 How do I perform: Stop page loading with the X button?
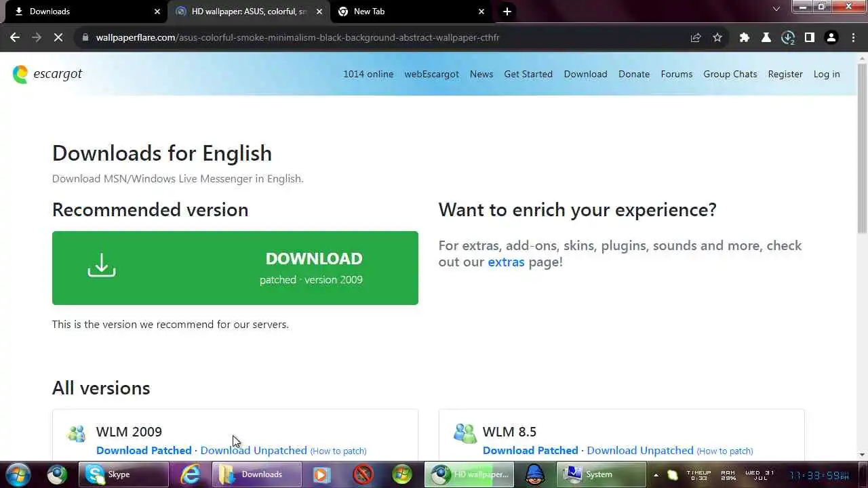pyautogui.click(x=58, y=37)
